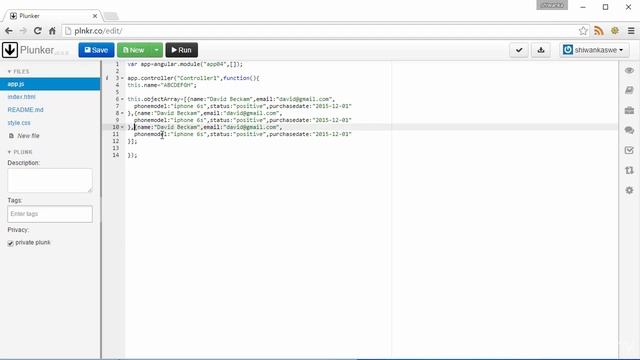This screenshot has height=360, width=640.
Task: Click line number 14 in gutter
Action: 116,155
